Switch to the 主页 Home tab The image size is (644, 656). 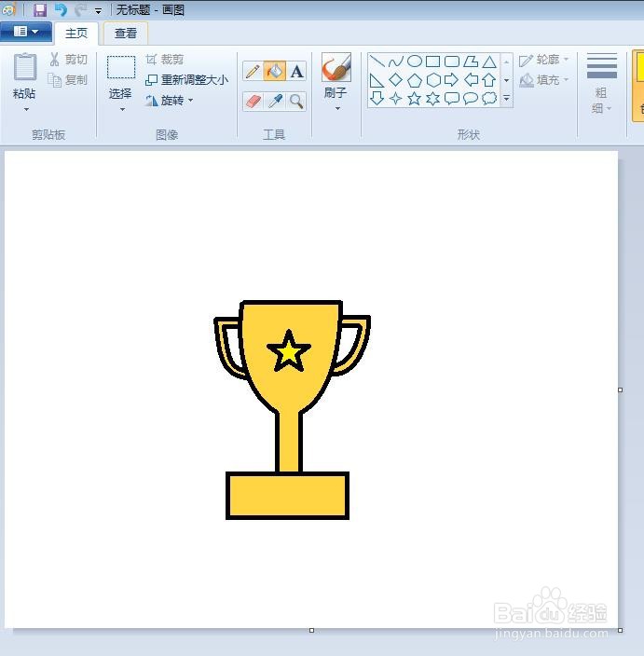pyautogui.click(x=76, y=33)
